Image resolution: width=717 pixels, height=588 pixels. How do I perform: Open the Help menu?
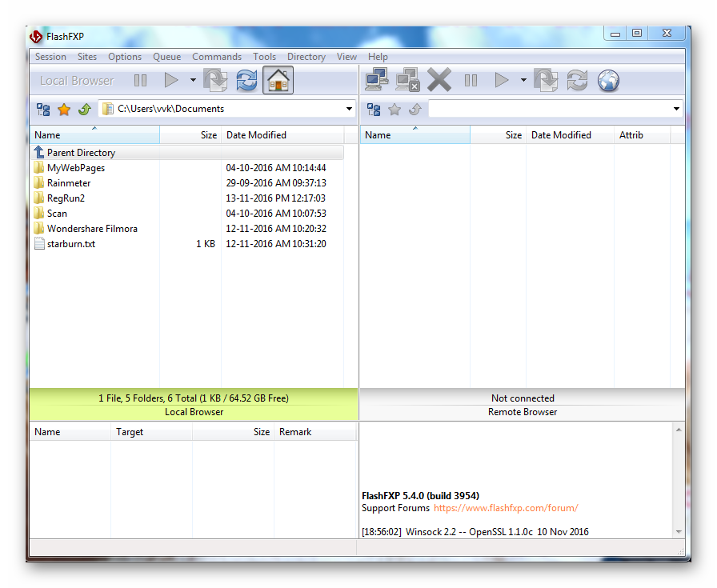tap(378, 57)
